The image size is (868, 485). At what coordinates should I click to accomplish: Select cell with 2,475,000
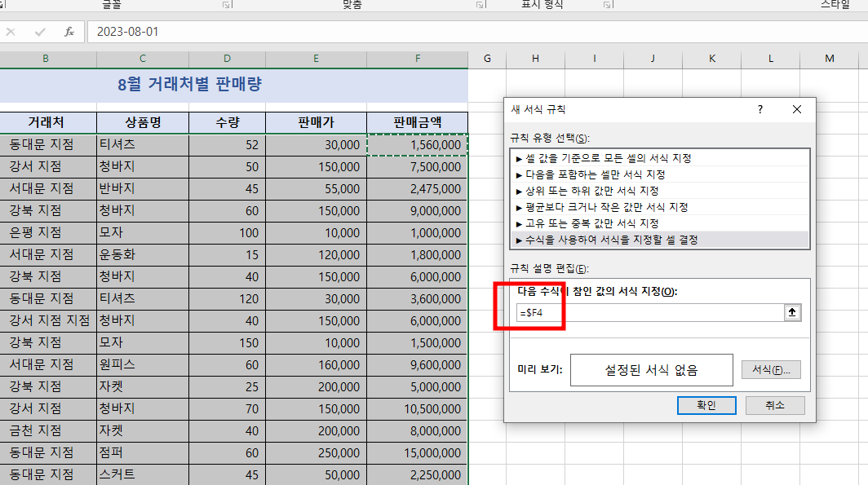418,189
